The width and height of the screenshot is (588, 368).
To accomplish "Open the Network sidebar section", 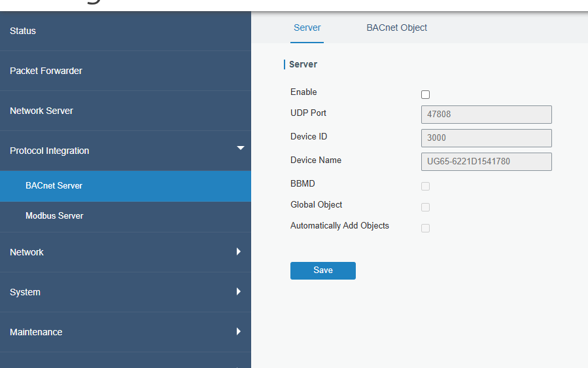I will [x=125, y=252].
